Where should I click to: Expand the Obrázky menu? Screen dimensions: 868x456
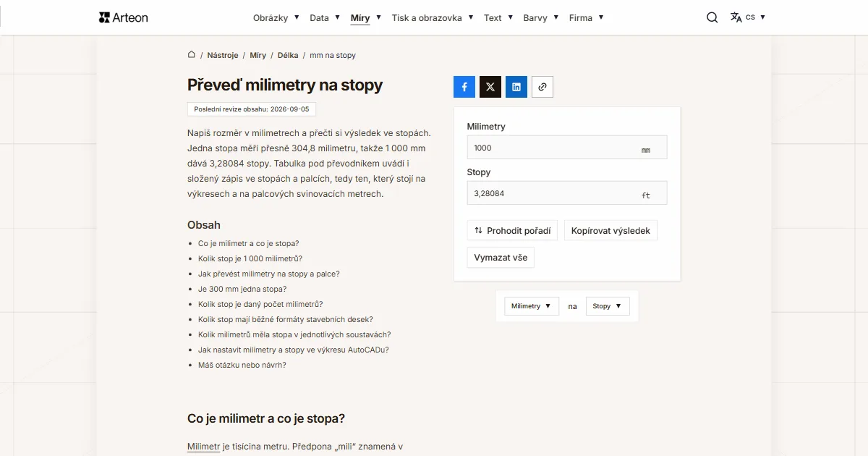click(276, 18)
